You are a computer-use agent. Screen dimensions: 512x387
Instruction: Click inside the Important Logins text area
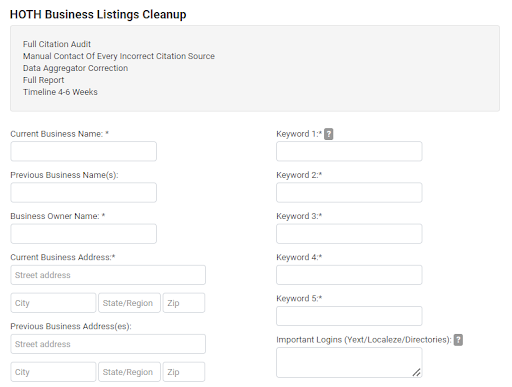[349, 363]
